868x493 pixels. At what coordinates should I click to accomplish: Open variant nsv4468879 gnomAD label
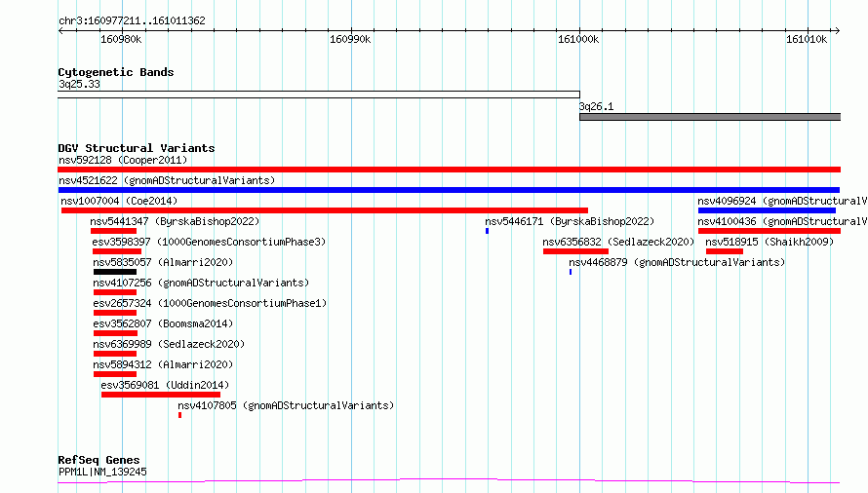coord(677,262)
